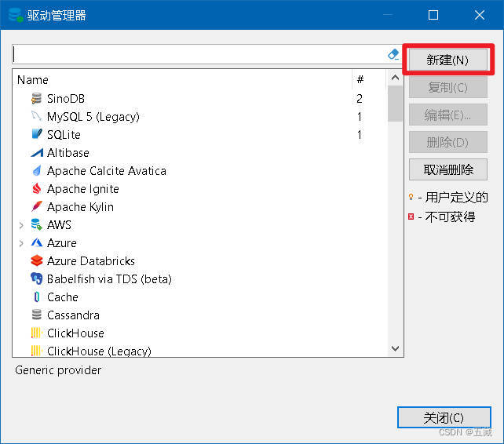This screenshot has width=504, height=444.
Task: Focus the driver filter text field
Action: click(199, 54)
